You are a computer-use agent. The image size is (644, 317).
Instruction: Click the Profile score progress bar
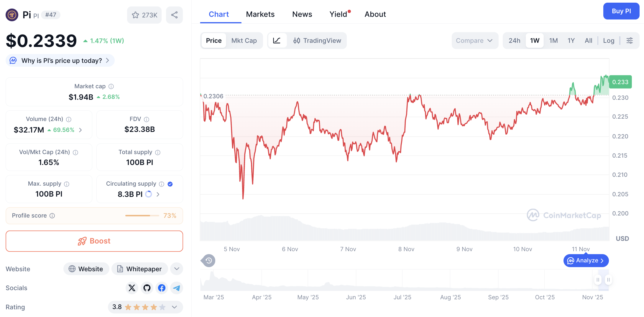pyautogui.click(x=142, y=215)
